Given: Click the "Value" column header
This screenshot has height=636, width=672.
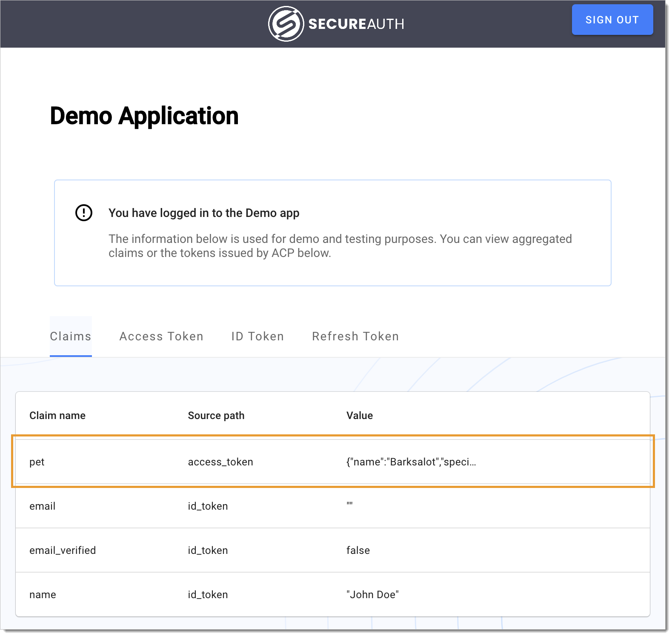Looking at the screenshot, I should coord(360,416).
